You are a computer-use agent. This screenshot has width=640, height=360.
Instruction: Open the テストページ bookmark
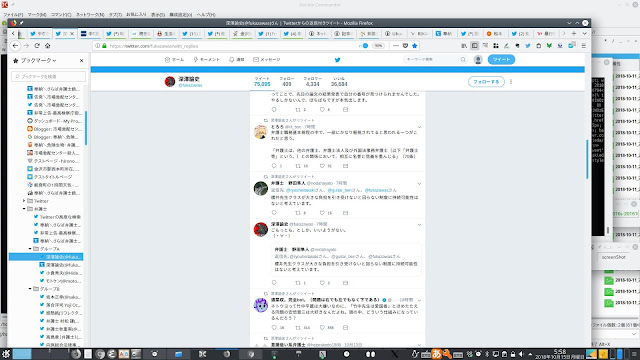point(54,161)
